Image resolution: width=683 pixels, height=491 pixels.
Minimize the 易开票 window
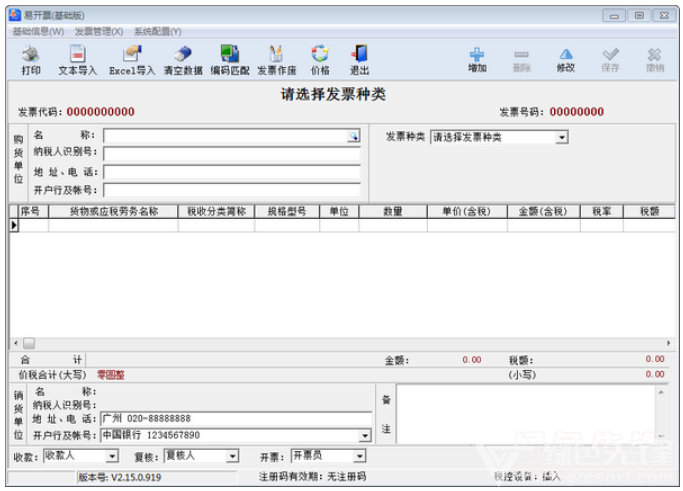(x=614, y=16)
